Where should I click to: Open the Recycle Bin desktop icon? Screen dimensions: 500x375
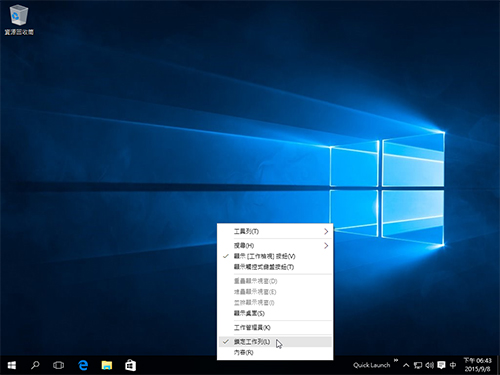[x=19, y=19]
